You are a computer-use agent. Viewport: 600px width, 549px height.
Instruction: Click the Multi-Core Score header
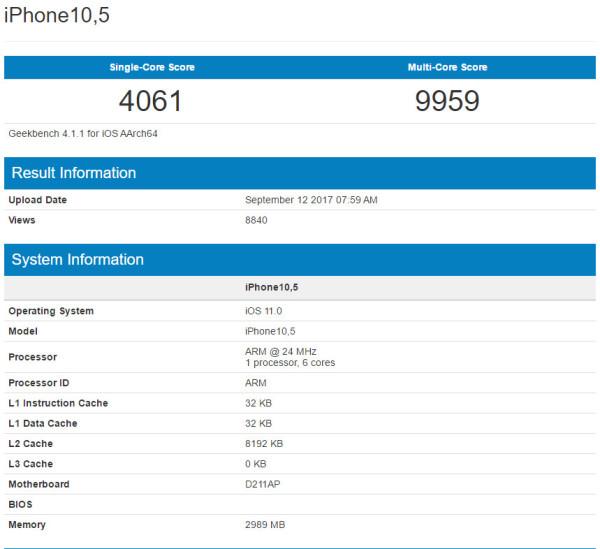(447, 67)
